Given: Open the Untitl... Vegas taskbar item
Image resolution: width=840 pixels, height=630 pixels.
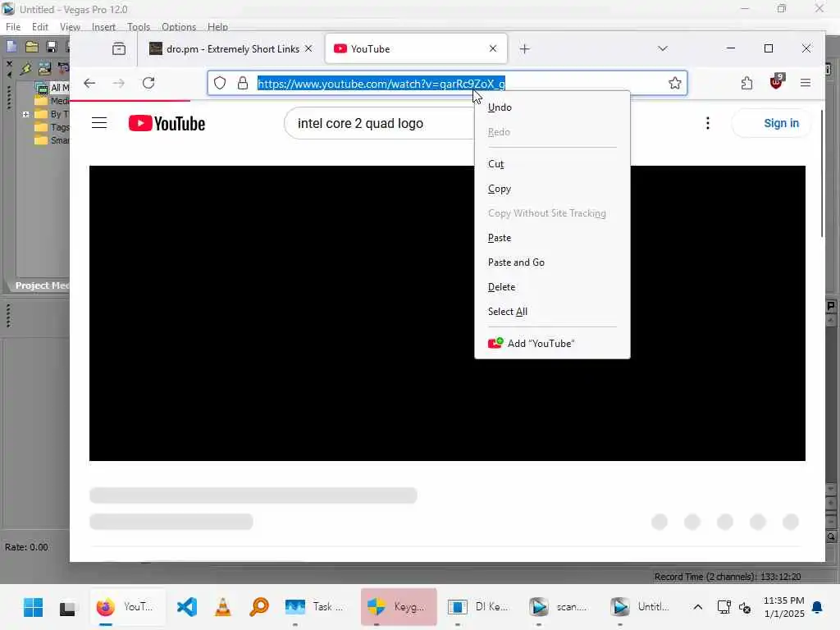Looking at the screenshot, I should pos(640,607).
